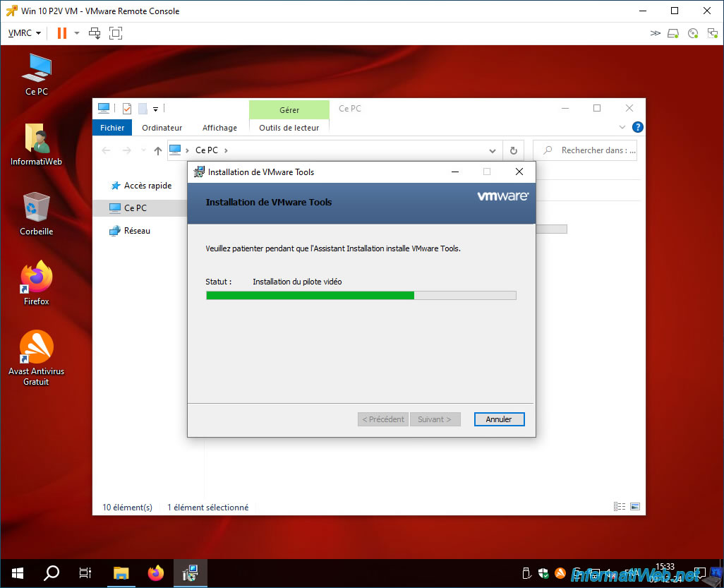Click the Send Ctrl+Alt+Del toolbar icon

point(94,33)
